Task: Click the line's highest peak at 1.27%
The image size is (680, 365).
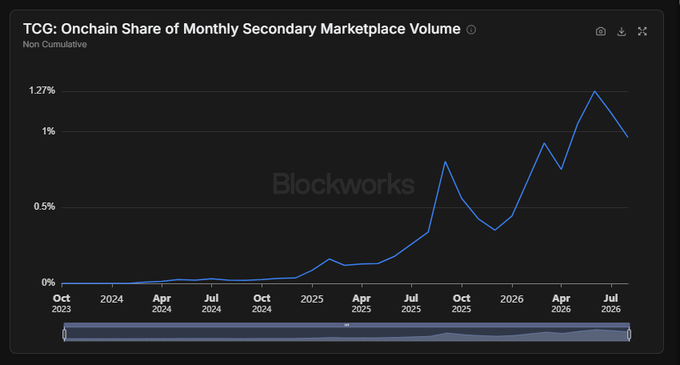Action: [595, 91]
